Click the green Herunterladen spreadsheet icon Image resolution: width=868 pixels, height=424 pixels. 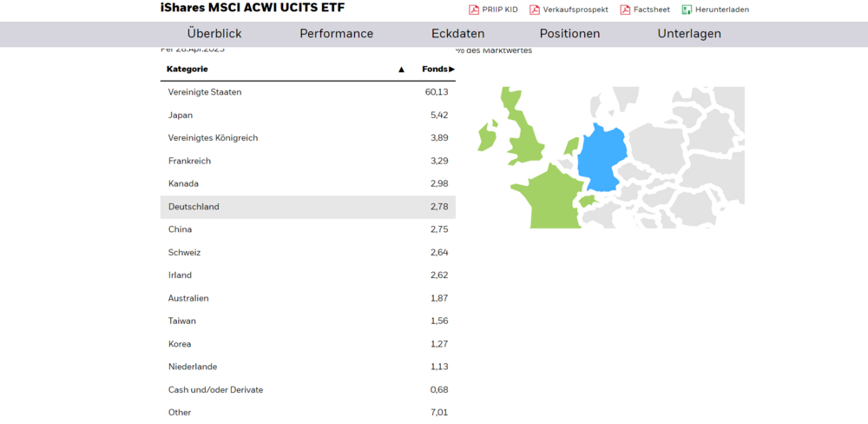687,10
